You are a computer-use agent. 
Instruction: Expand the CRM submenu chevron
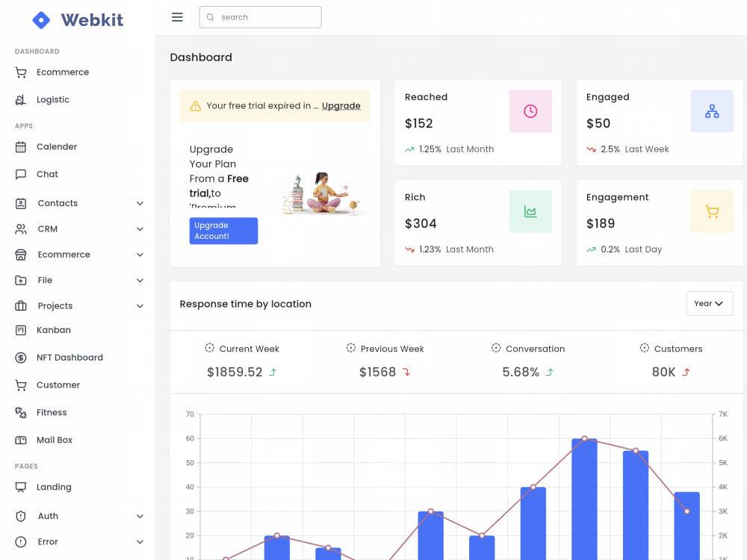coord(140,229)
